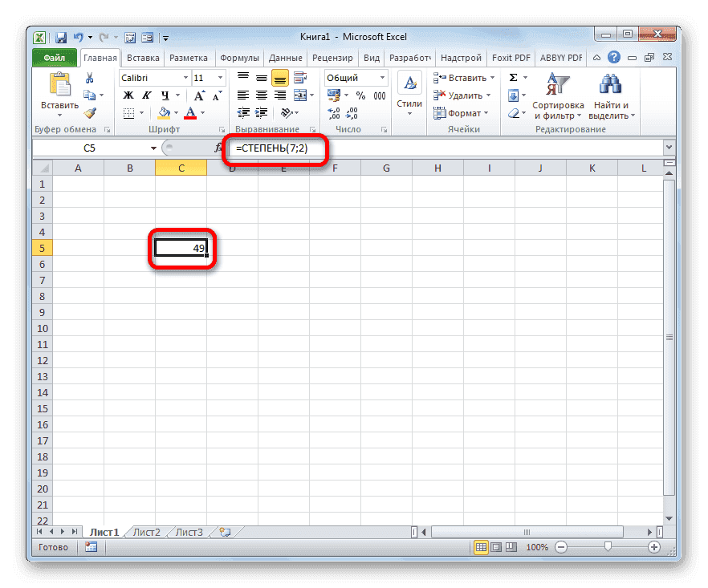Open the fill color bucket icon
708x588 pixels.
165,112
